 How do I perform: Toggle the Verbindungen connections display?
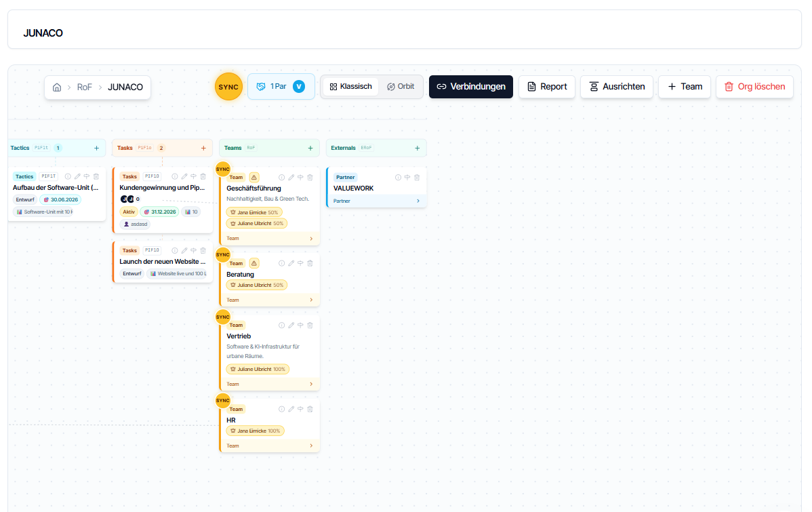[471, 87]
